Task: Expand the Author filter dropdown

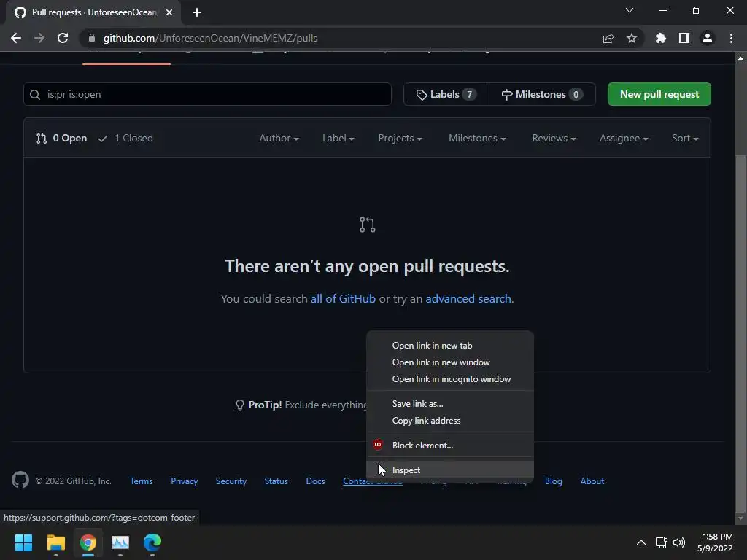Action: [x=279, y=138]
